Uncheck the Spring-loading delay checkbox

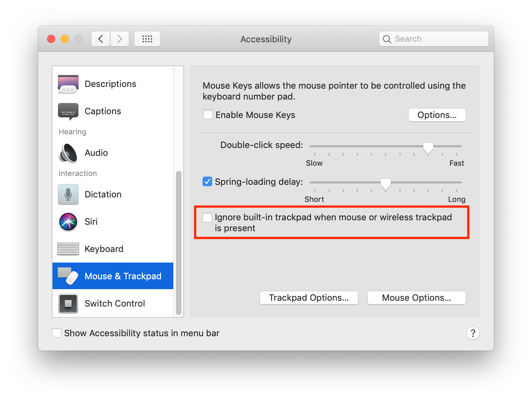(207, 181)
